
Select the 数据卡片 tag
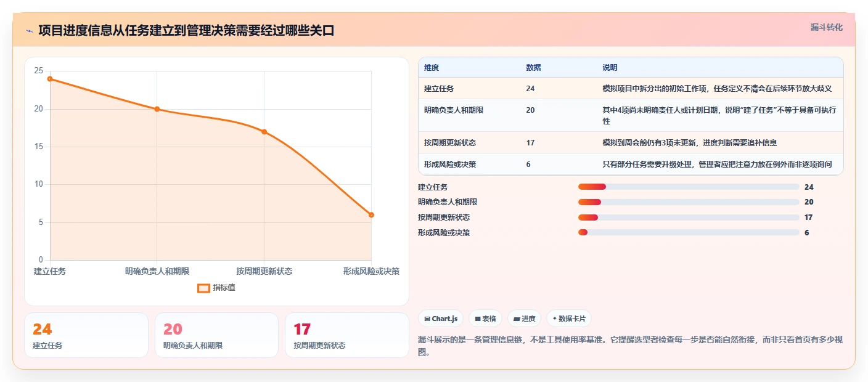pos(568,319)
